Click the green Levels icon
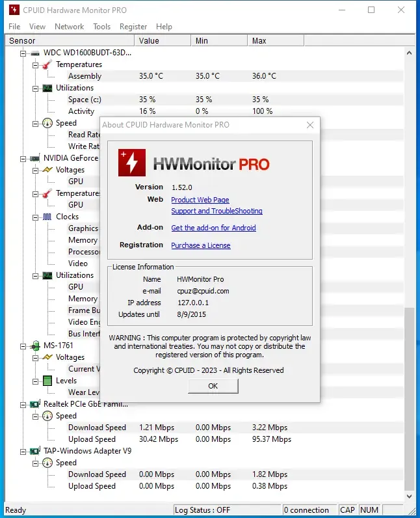This screenshot has height=518, width=420. pos(47,381)
